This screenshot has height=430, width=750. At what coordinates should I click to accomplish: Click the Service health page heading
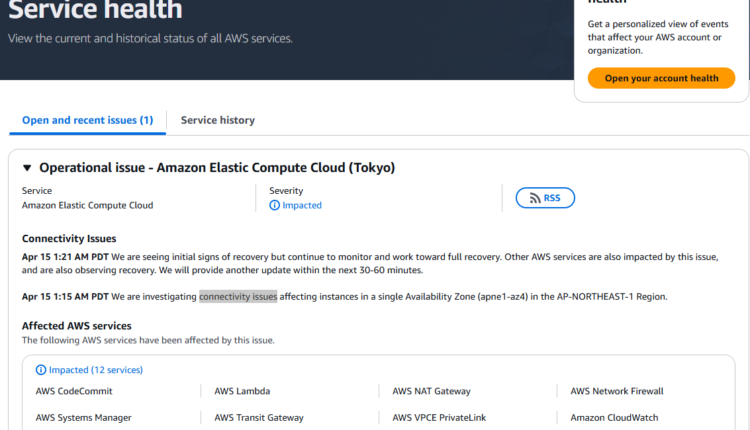pos(95,12)
